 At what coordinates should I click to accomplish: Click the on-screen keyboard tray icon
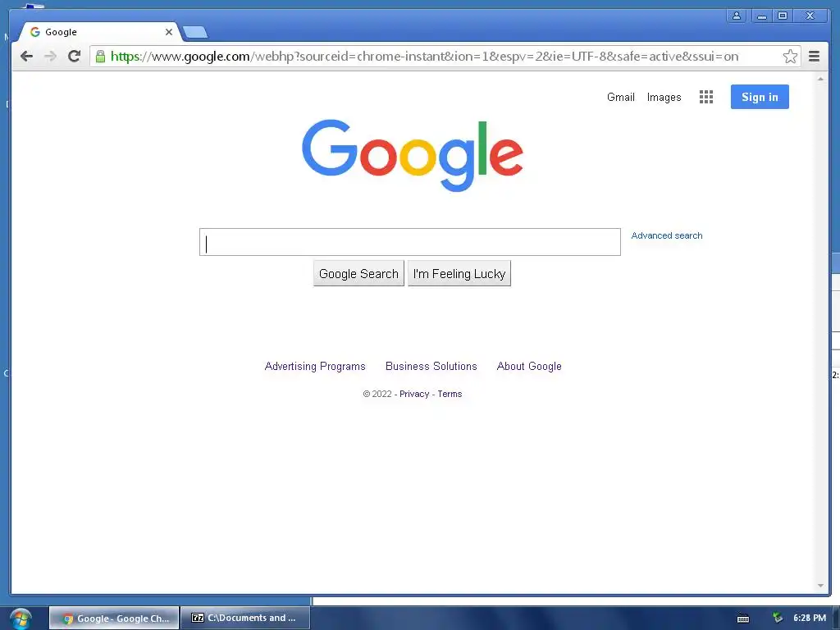[743, 619]
